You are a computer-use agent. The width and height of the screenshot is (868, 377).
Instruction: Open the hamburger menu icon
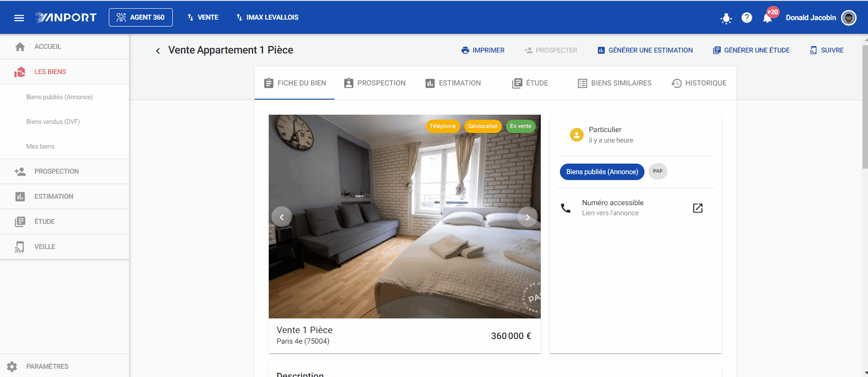click(19, 18)
